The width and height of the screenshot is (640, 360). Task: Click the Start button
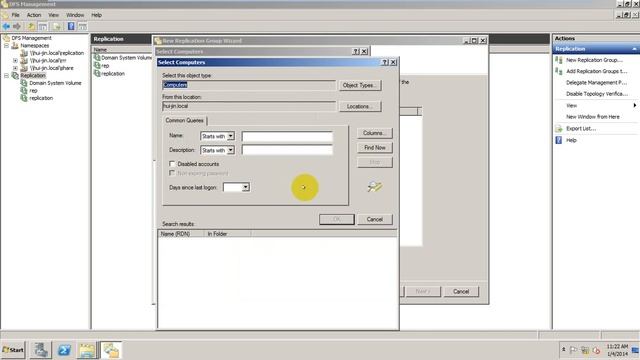pos(13,350)
